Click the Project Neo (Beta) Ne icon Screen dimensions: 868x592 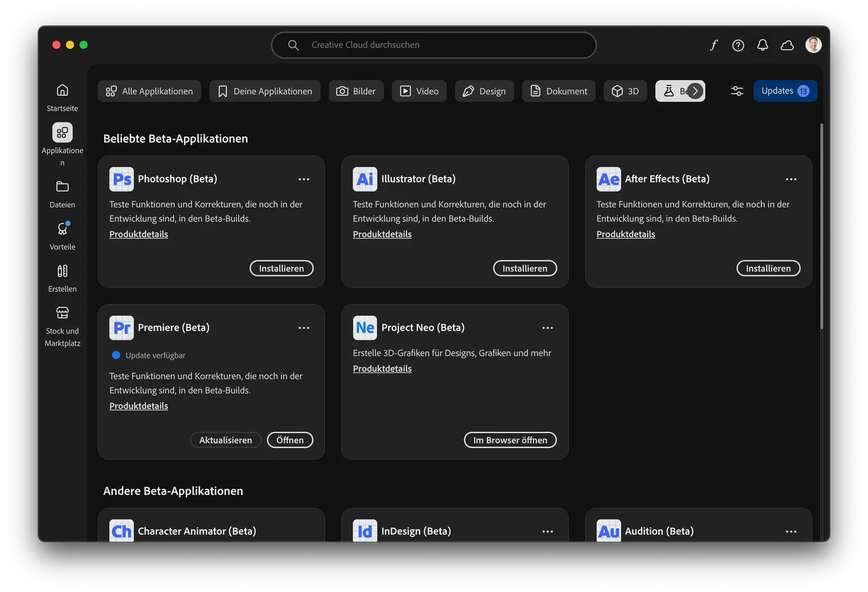click(365, 328)
